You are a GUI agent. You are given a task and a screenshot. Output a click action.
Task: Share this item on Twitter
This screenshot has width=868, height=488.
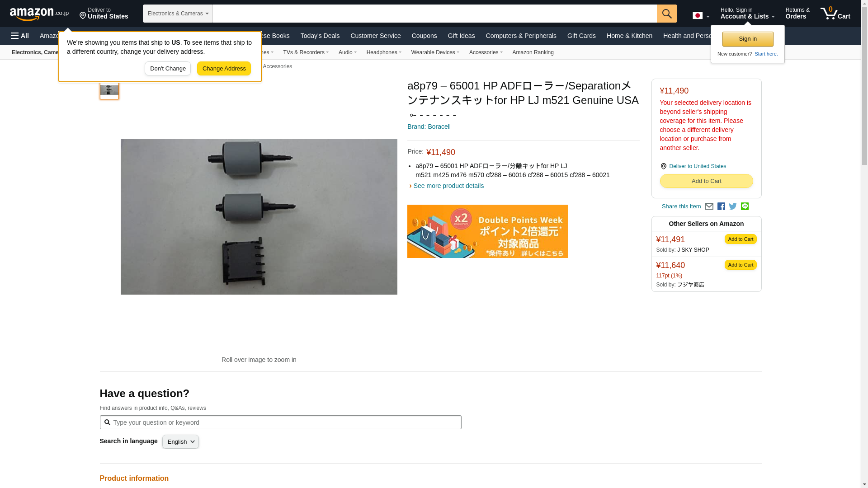[733, 206]
